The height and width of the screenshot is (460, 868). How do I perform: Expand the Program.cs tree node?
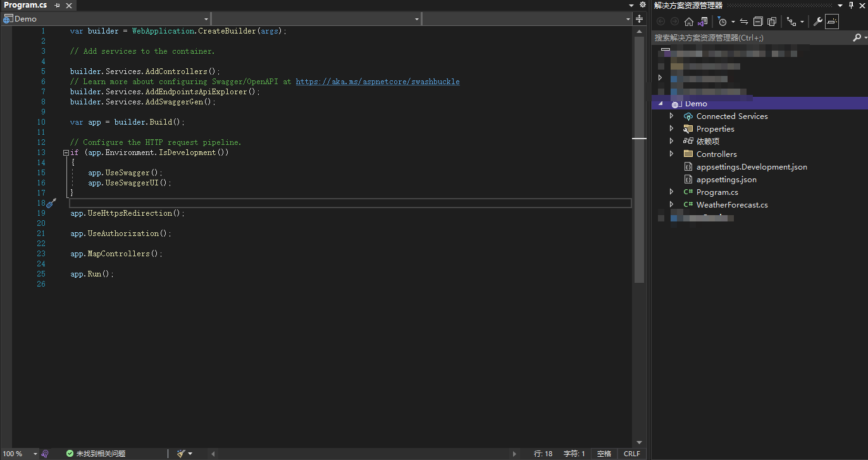tap(672, 192)
